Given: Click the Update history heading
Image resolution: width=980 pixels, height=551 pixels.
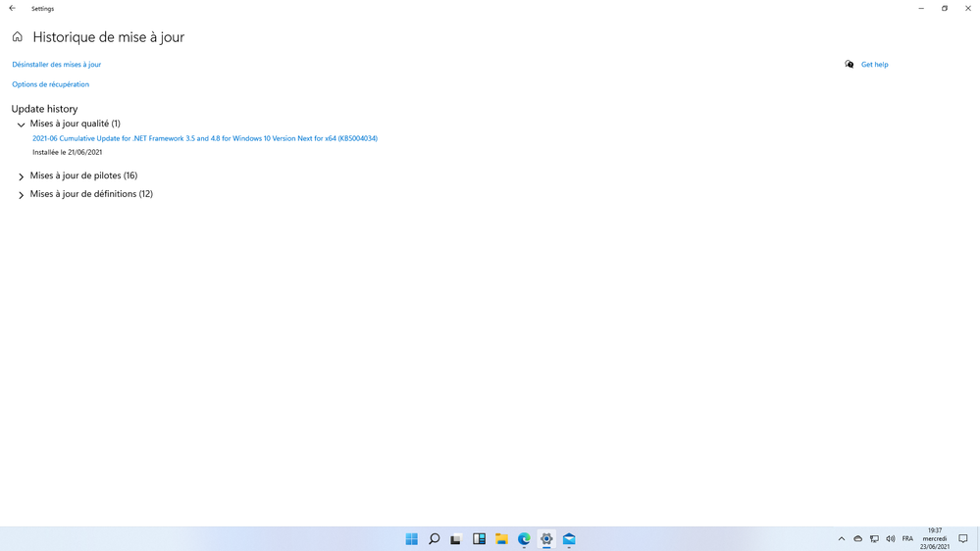Looking at the screenshot, I should tap(44, 109).
